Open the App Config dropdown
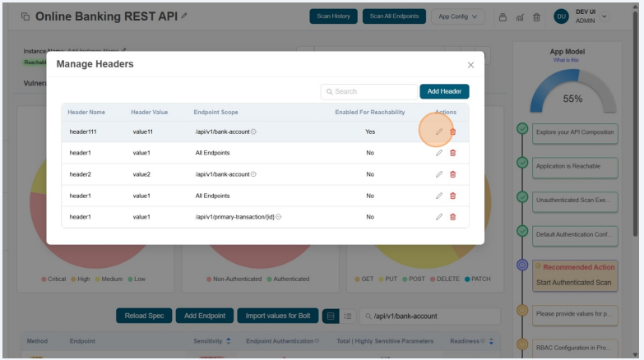 click(457, 16)
